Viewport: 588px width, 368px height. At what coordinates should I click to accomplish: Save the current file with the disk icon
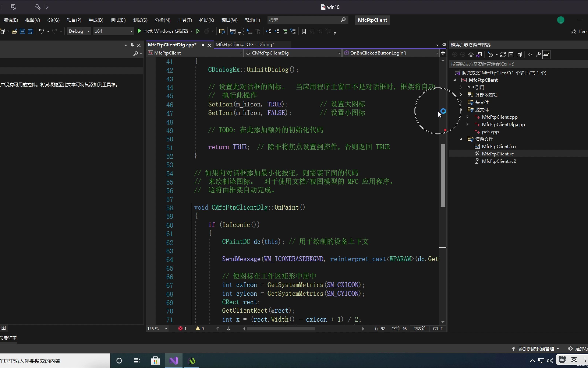(22, 31)
